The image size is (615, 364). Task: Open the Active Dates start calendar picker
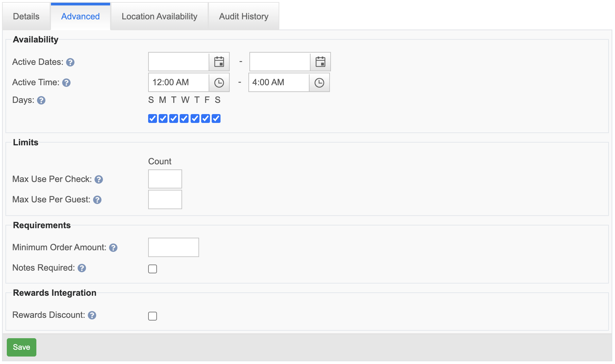coord(219,62)
